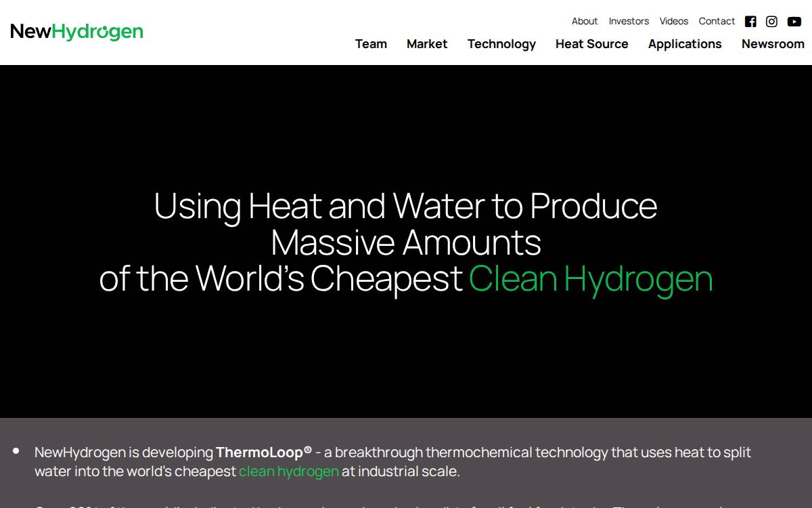Click the 'Massive Amounts' headline line

(x=406, y=242)
